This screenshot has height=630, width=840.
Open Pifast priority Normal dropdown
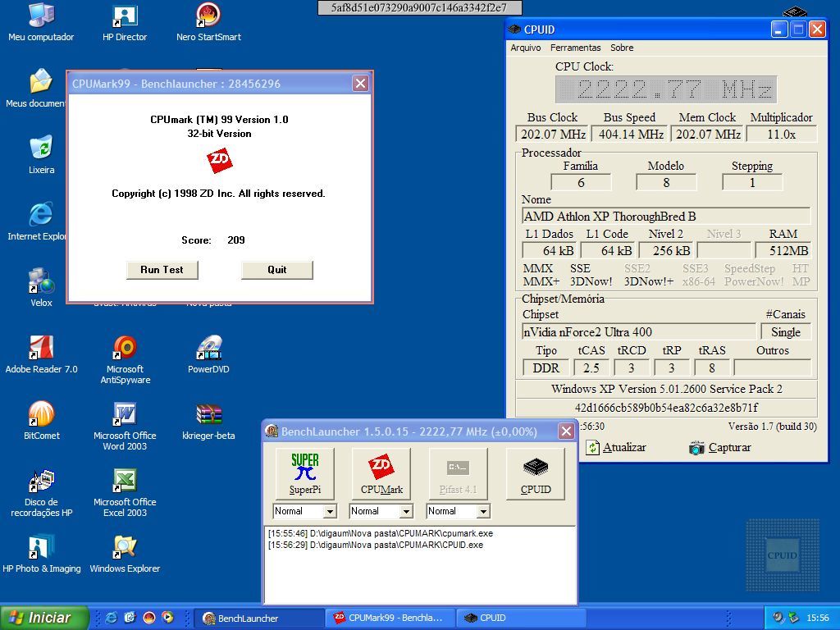483,512
